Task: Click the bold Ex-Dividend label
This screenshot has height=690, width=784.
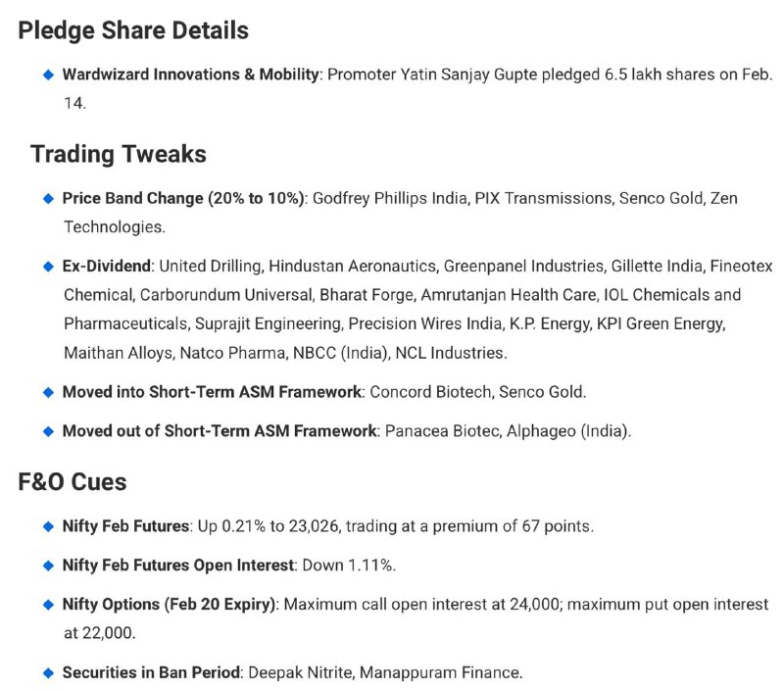Action: coord(107,266)
